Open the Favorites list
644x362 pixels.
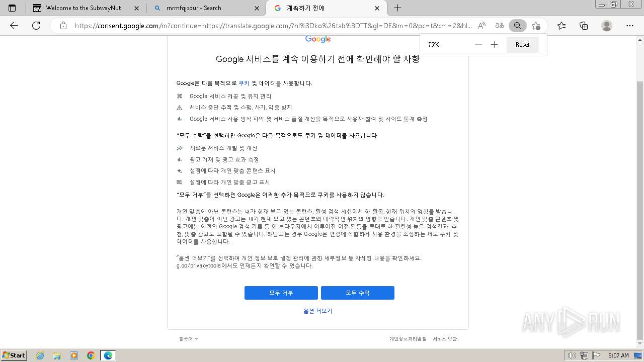[561, 26]
